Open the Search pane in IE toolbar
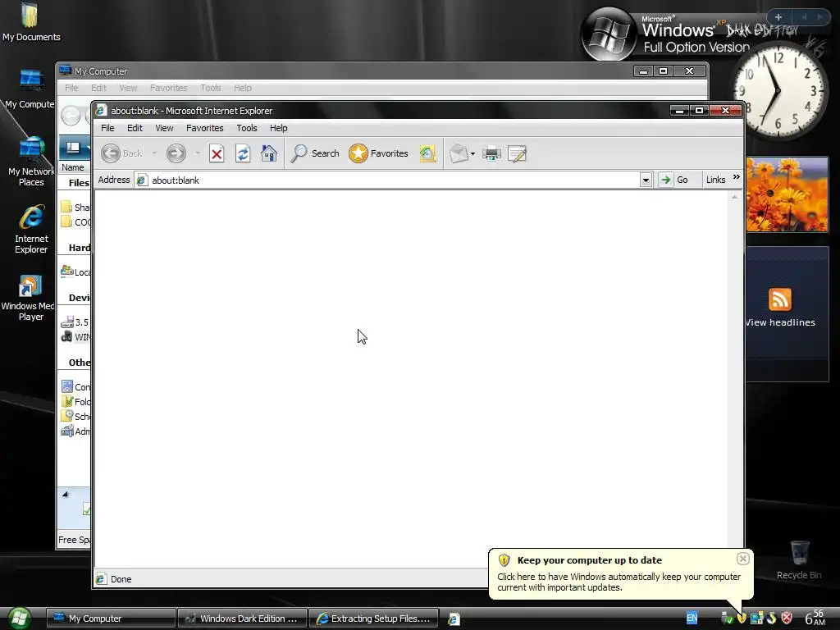 pos(314,153)
